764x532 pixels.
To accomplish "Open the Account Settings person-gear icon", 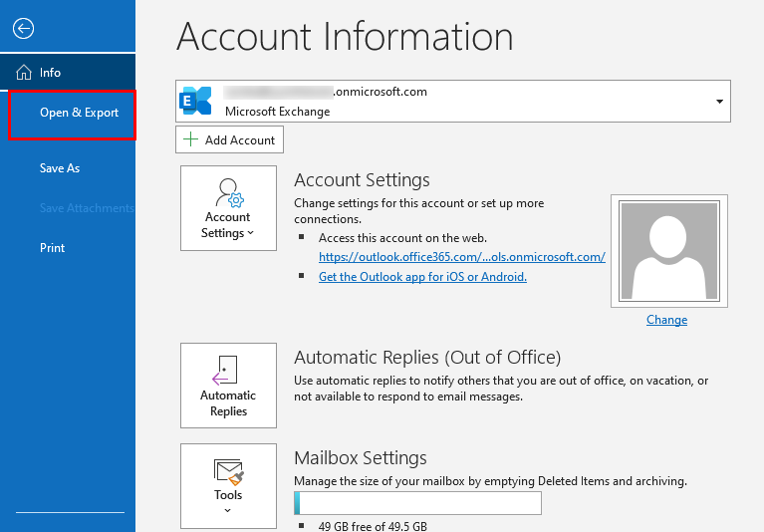I will tap(229, 193).
